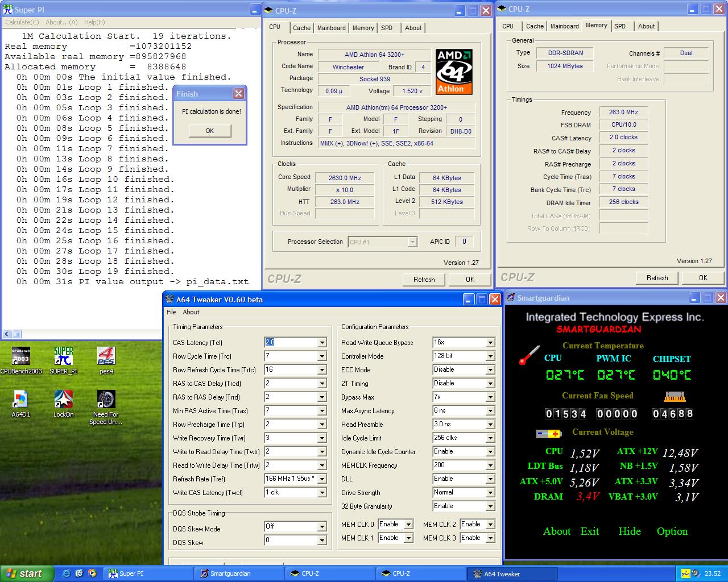Expand the Row Cycle Time (Trc) dropdown

(x=322, y=356)
